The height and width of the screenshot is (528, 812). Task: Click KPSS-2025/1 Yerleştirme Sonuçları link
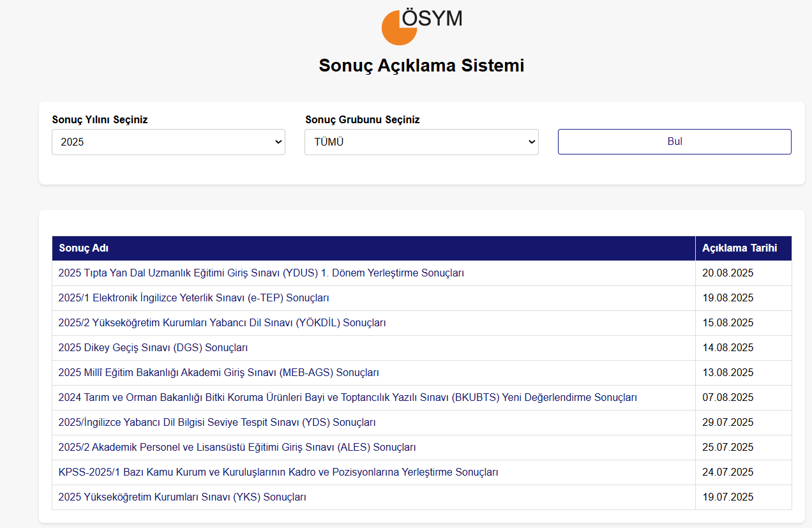278,472
